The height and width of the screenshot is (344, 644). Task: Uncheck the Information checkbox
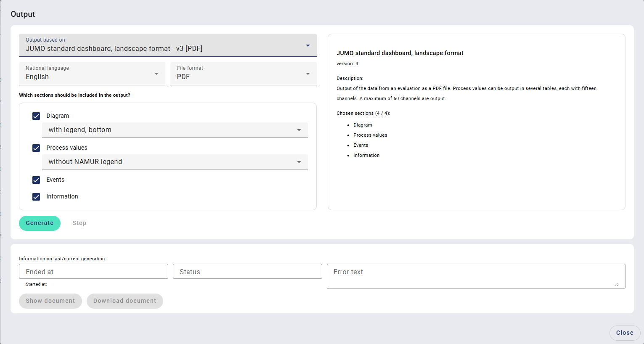click(x=36, y=197)
